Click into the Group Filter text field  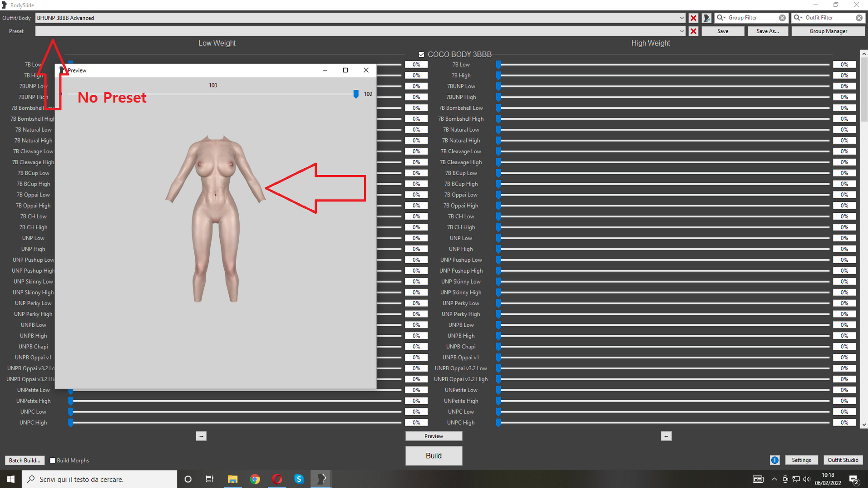(x=752, y=18)
